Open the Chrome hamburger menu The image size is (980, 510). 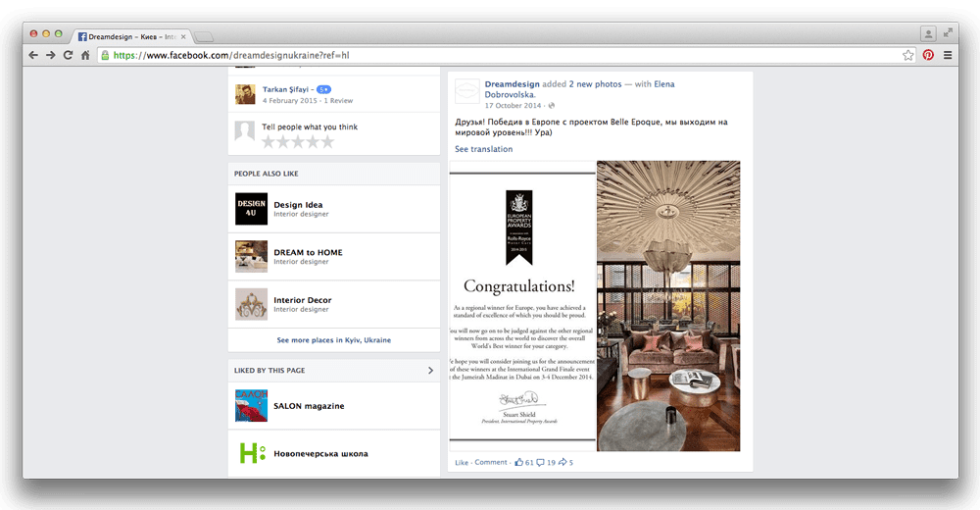948,55
